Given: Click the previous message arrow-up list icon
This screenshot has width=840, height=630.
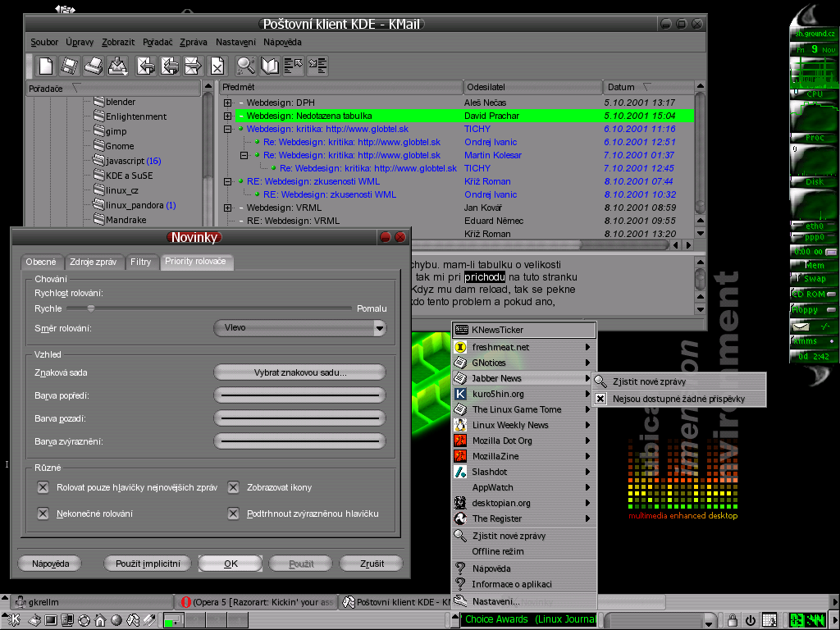Looking at the screenshot, I should point(293,66).
